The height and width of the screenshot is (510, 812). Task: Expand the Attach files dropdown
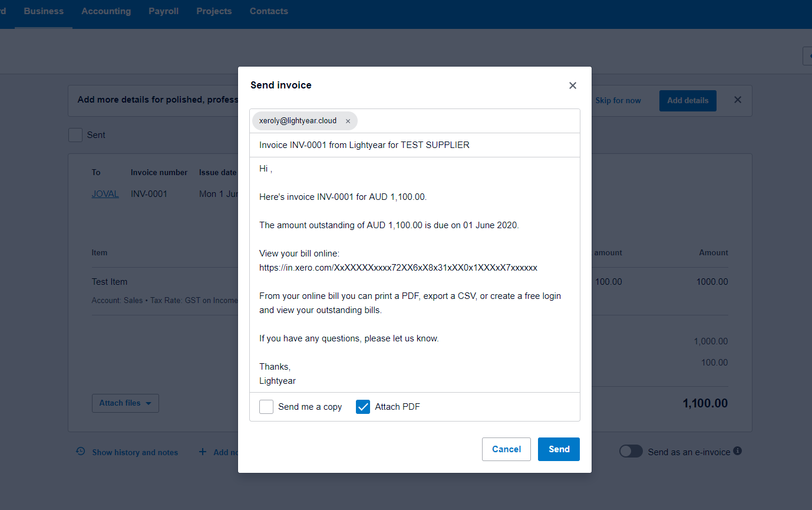pyautogui.click(x=126, y=403)
